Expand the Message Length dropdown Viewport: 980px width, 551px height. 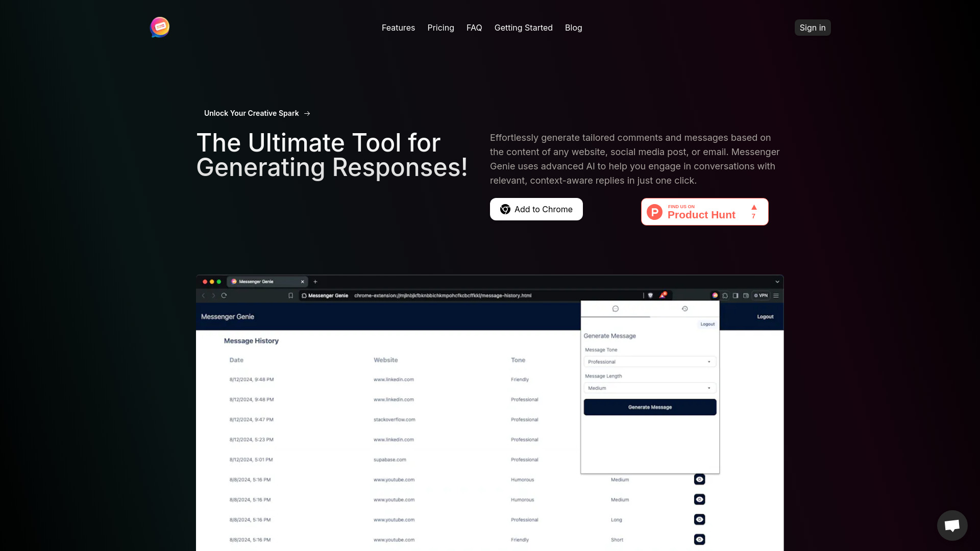648,388
